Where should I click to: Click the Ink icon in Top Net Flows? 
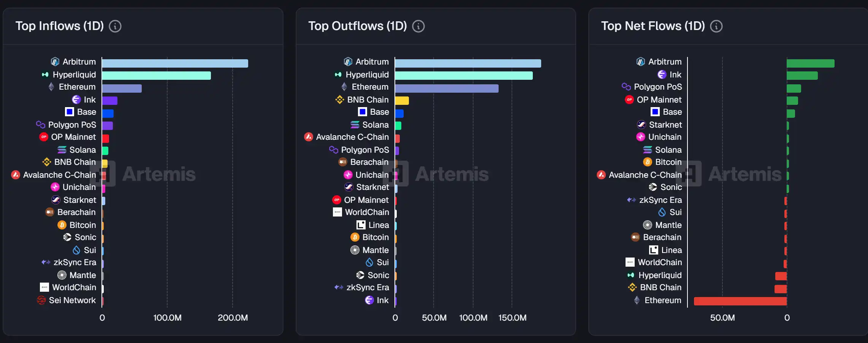coord(662,75)
